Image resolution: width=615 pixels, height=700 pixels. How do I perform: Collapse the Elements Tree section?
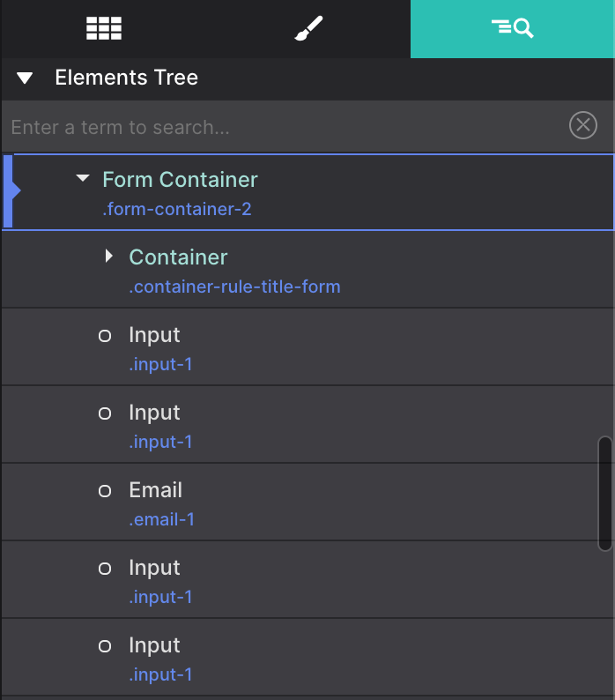[x=25, y=78]
